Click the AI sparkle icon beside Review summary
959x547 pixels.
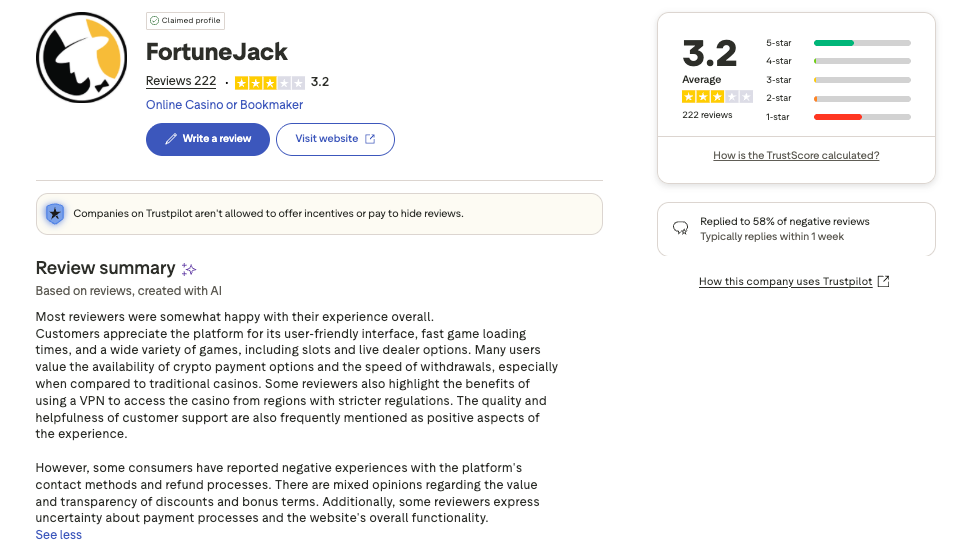(x=189, y=269)
